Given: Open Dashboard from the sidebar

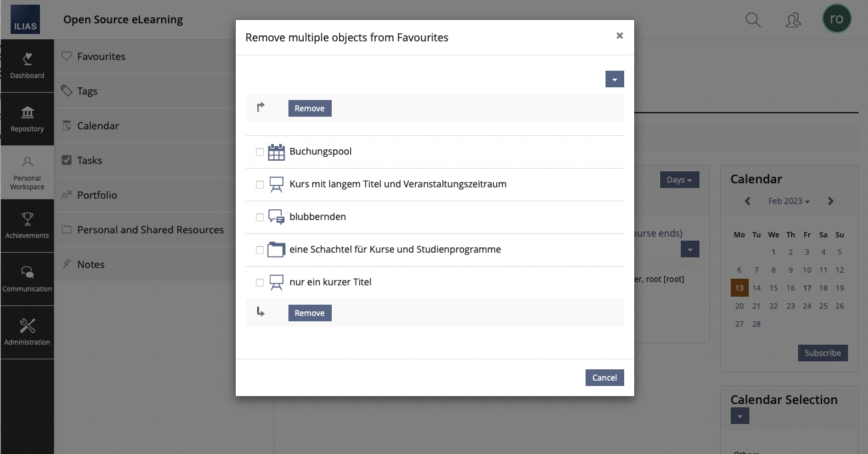Looking at the screenshot, I should pyautogui.click(x=27, y=65).
